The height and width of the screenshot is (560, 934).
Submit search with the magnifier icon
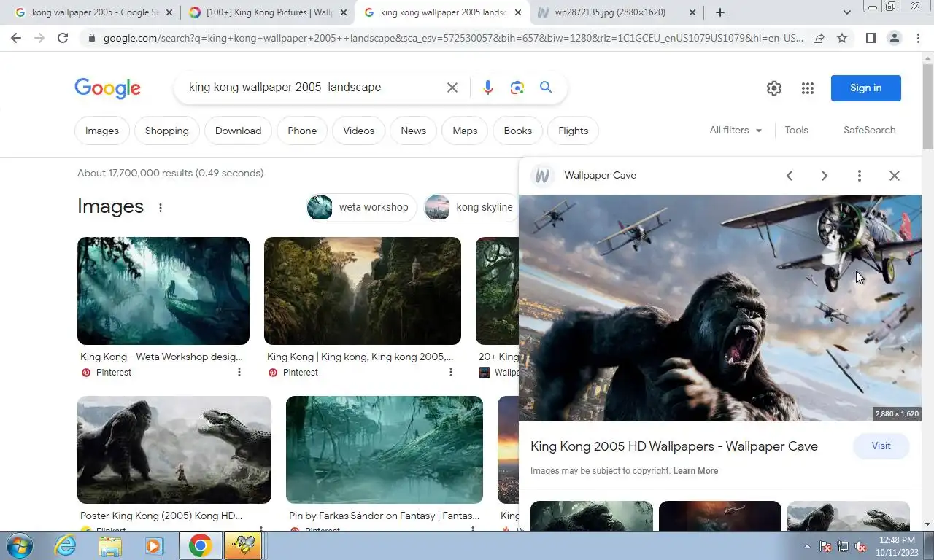[546, 87]
